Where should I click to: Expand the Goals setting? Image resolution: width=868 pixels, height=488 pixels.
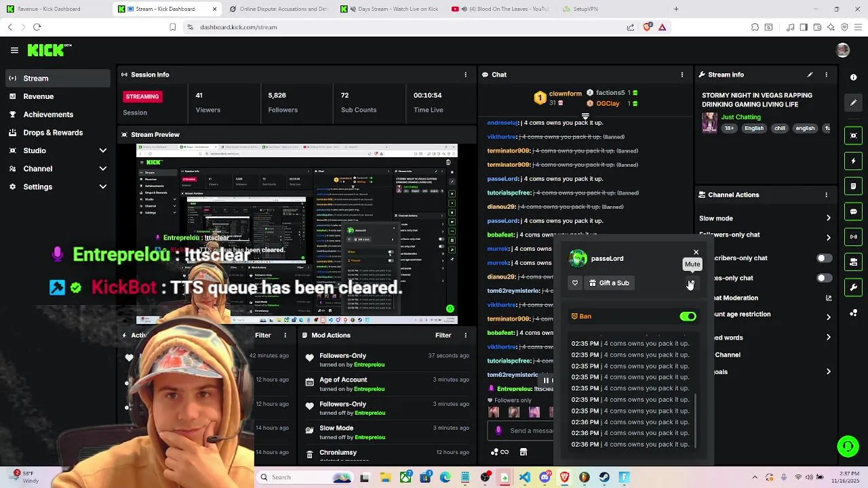coord(828,371)
